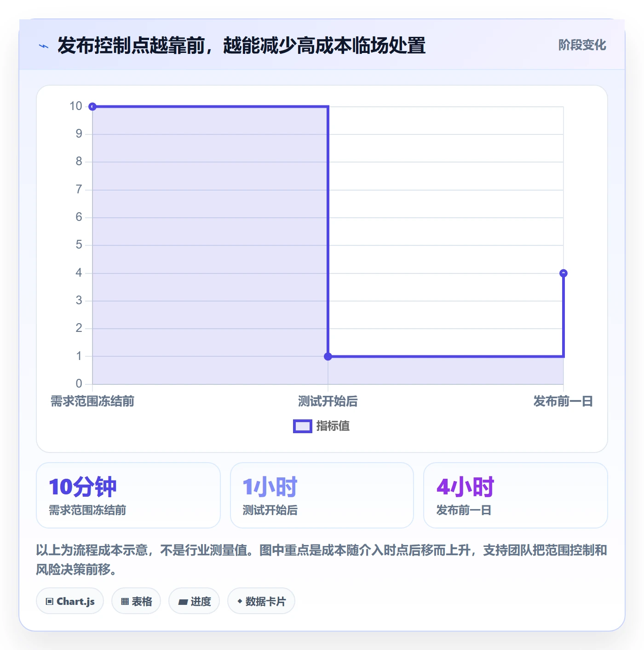
Task: Click the 测试开始后 x-axis label
Action: point(328,401)
